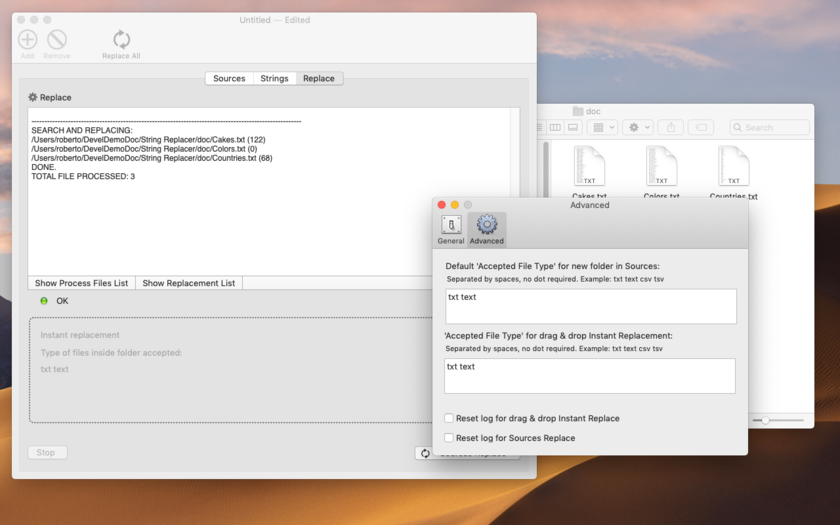Expand the Finder group-by dropdown
Image resolution: width=840 pixels, height=525 pixels.
pos(603,128)
